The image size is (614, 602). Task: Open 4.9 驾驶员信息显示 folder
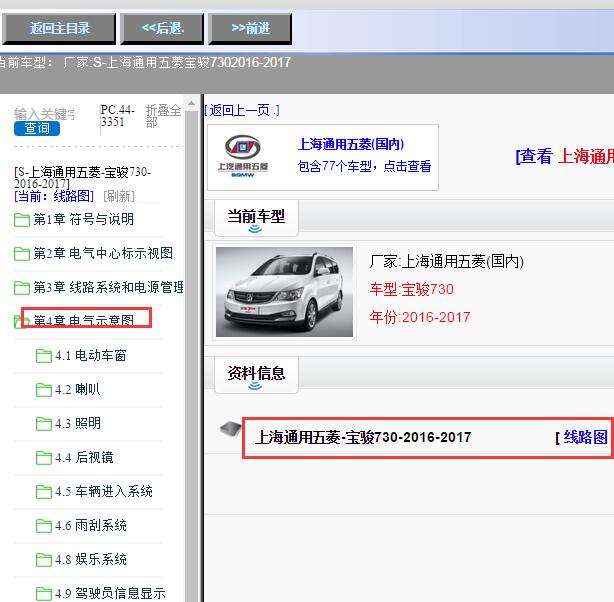coord(110,593)
